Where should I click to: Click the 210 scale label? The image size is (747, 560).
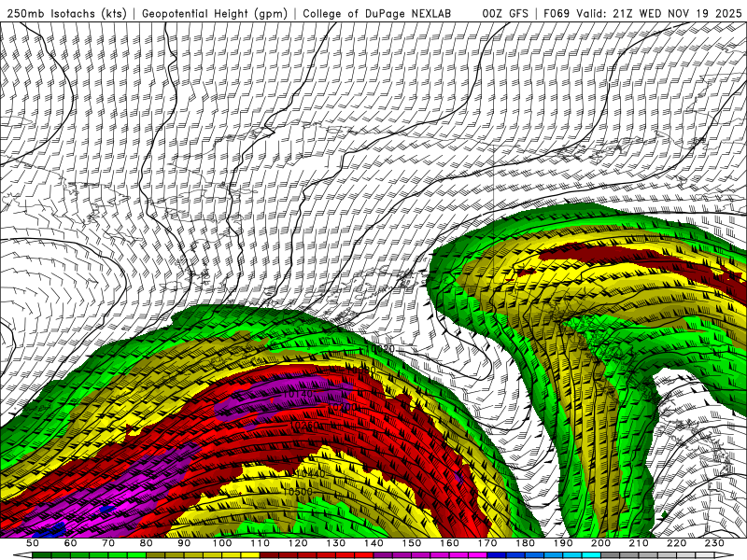[x=639, y=543]
